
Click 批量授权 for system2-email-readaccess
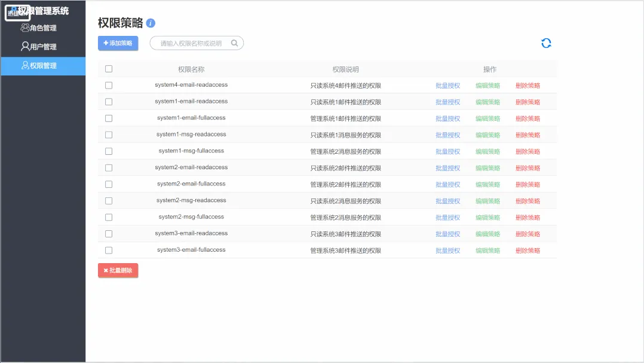pyautogui.click(x=447, y=167)
